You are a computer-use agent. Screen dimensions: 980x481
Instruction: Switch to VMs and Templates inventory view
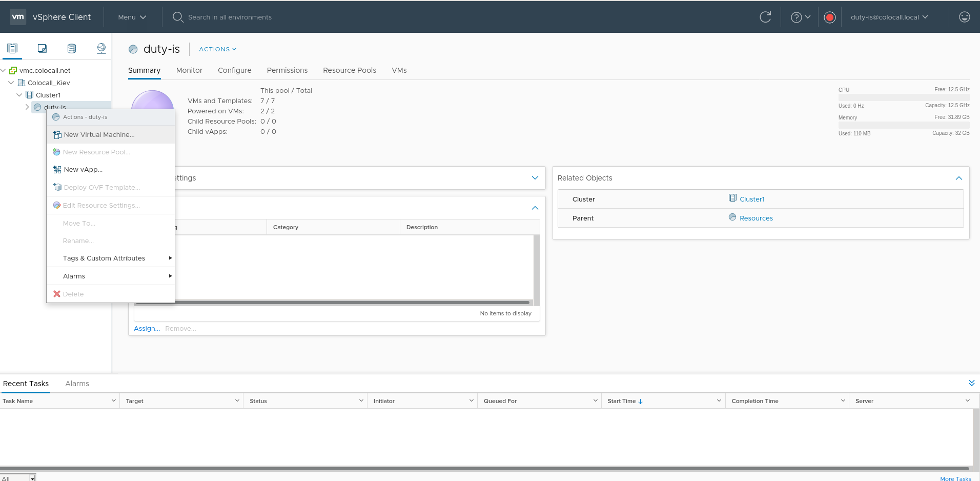point(42,48)
